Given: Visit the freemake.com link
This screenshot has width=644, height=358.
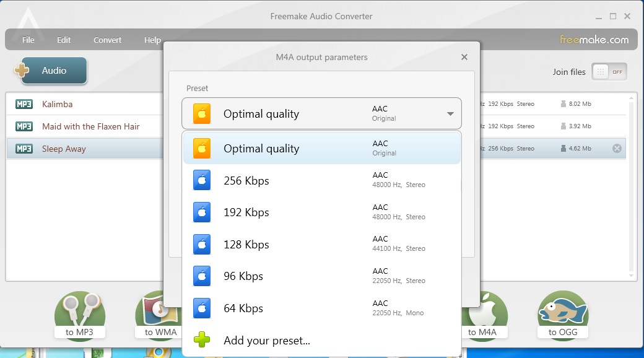Looking at the screenshot, I should [x=594, y=40].
